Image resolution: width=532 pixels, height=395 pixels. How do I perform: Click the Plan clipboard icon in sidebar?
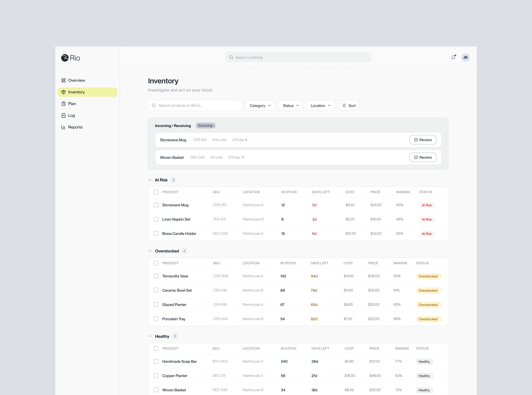coord(63,104)
